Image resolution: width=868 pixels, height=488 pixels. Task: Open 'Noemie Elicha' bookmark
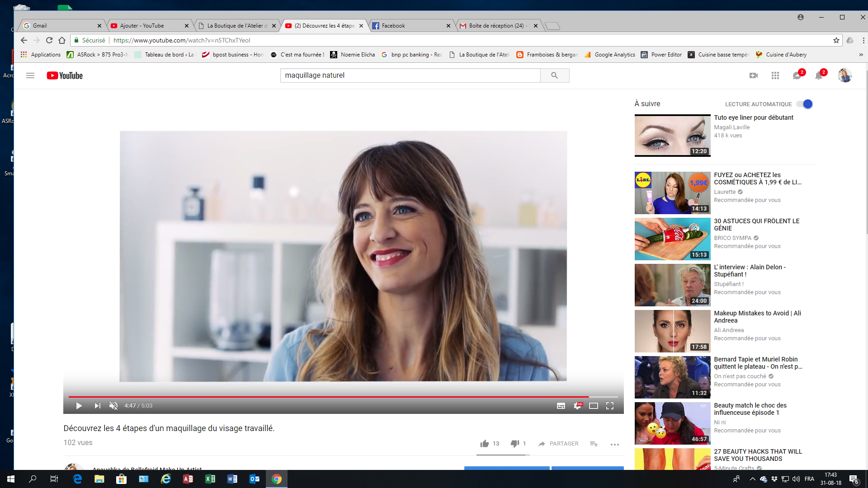point(353,55)
